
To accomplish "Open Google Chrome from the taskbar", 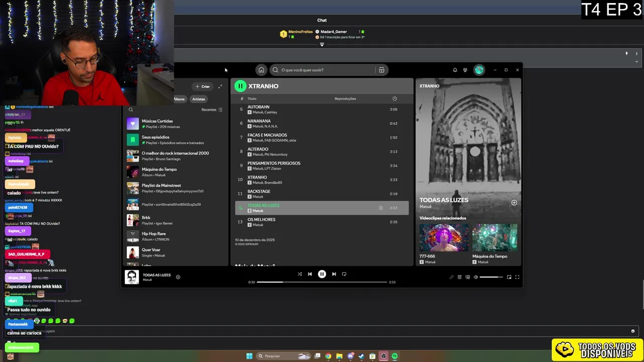I will click(328, 356).
